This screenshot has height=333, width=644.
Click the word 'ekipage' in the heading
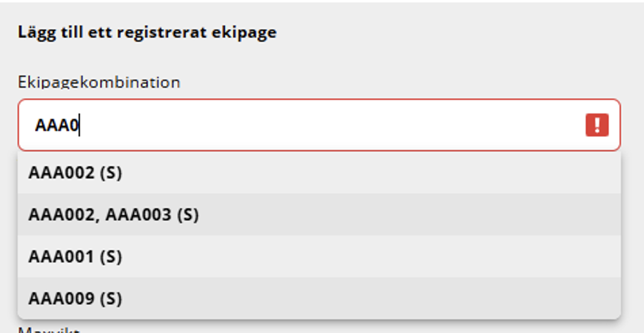[x=244, y=33]
